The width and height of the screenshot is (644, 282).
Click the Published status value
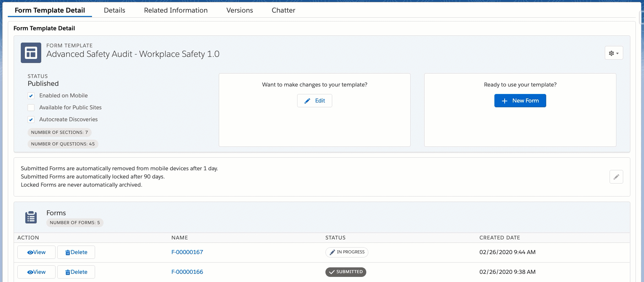click(43, 84)
